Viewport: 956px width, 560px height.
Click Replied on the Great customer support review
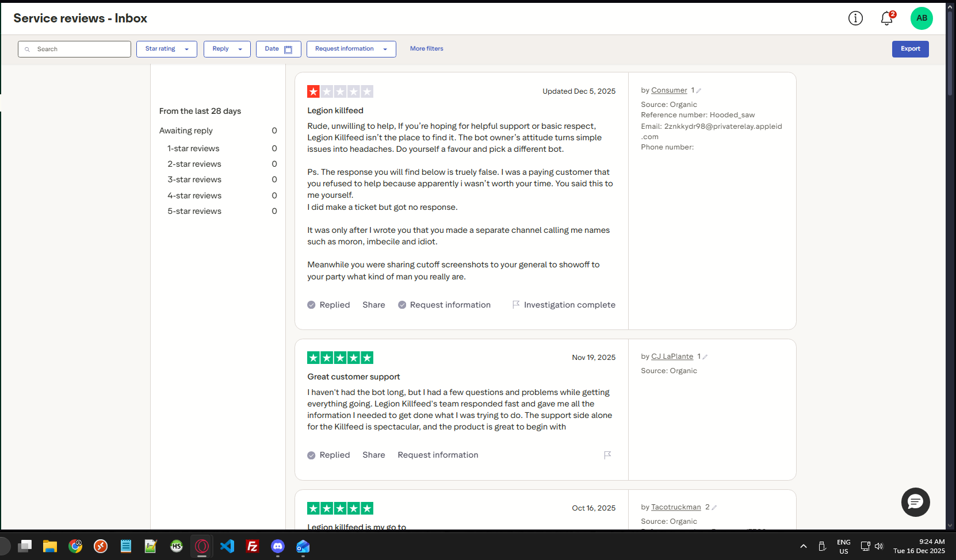pos(328,455)
